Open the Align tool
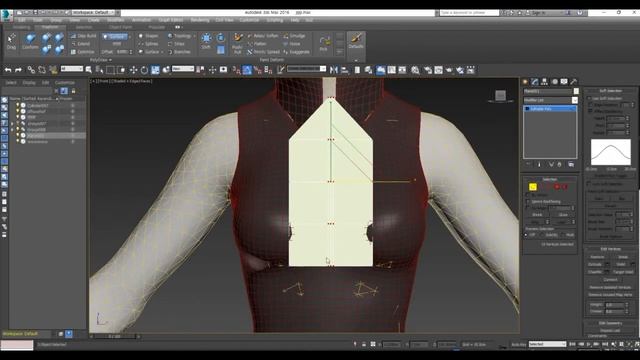Screen dimensions: 640x360 click(345, 70)
